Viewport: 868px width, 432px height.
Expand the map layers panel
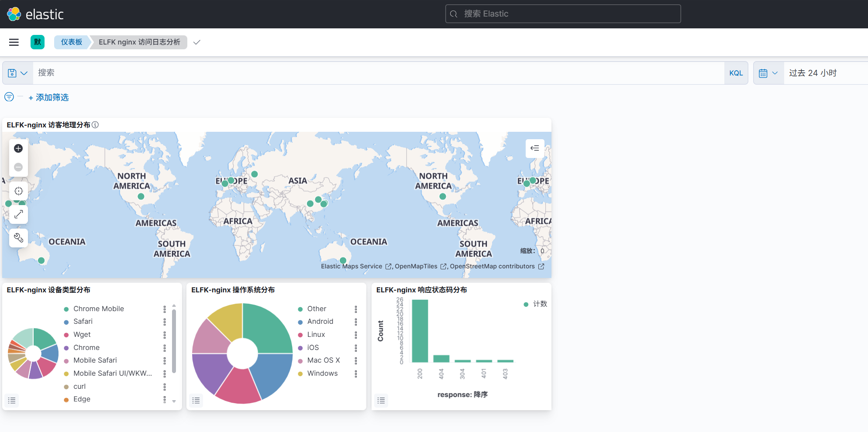tap(535, 148)
